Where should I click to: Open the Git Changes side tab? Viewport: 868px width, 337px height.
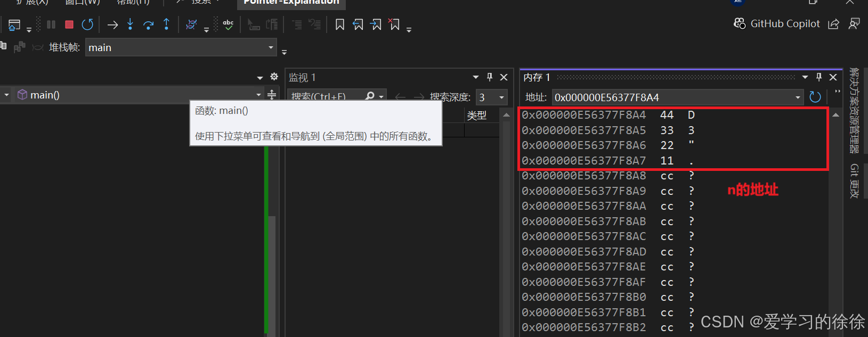pyautogui.click(x=854, y=181)
